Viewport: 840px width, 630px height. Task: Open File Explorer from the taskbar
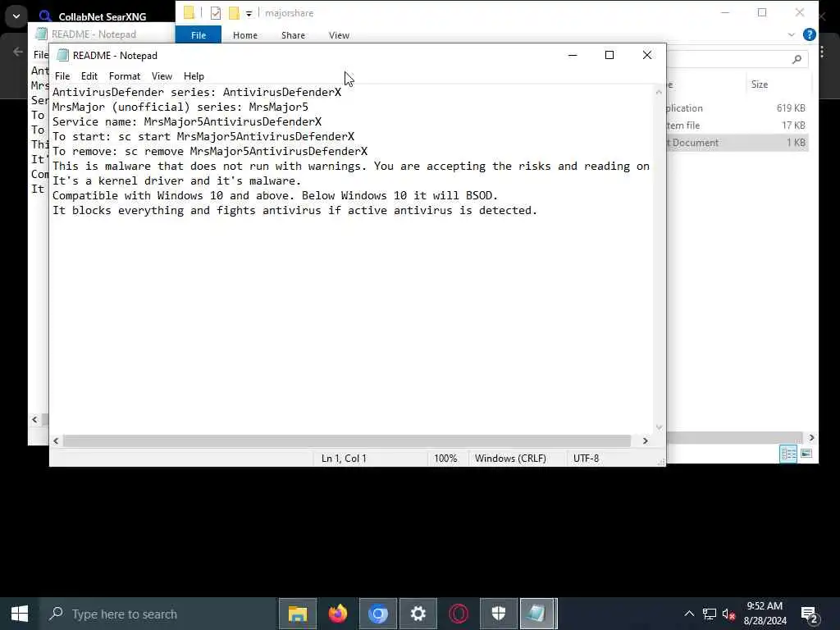(x=297, y=614)
